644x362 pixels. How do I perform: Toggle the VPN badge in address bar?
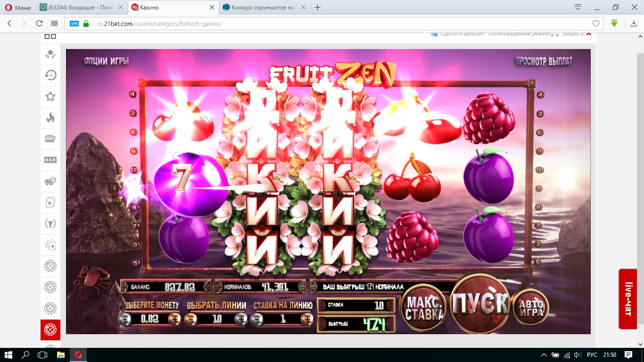coord(74,24)
